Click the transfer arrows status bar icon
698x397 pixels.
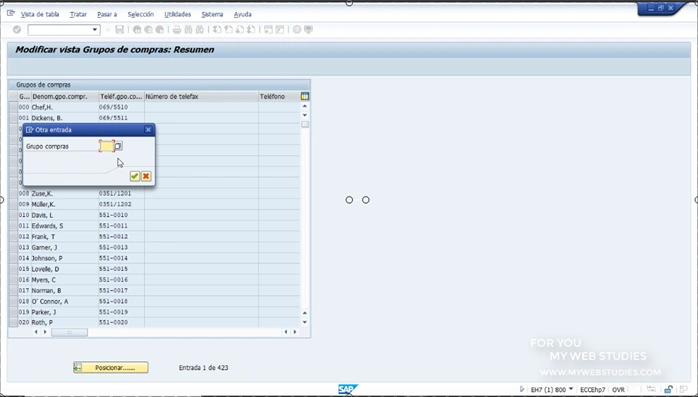point(651,389)
